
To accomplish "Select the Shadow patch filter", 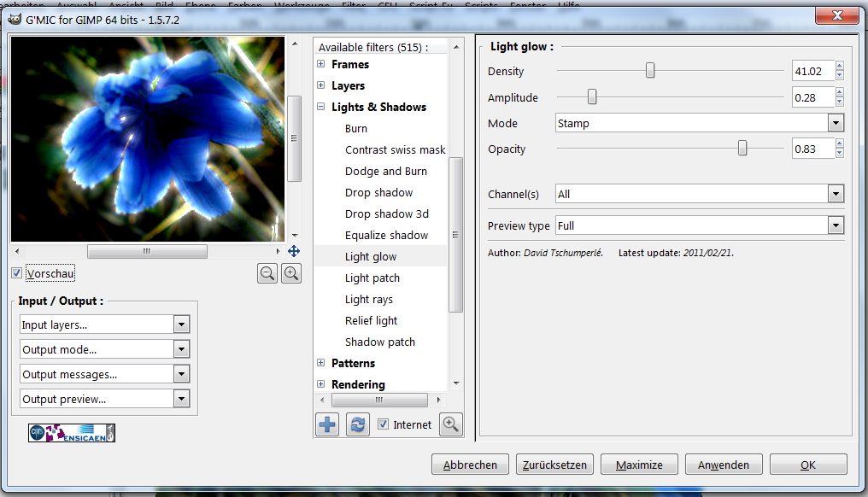I will tap(379, 342).
